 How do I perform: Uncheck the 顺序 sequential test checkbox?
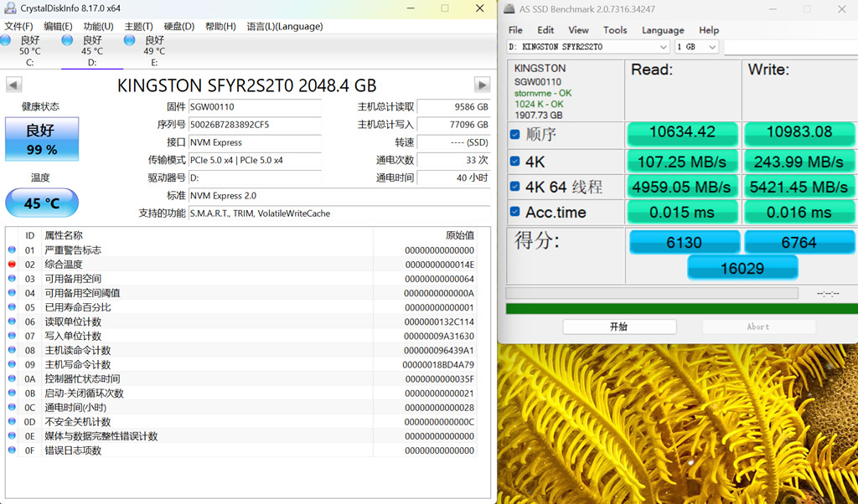(x=514, y=135)
